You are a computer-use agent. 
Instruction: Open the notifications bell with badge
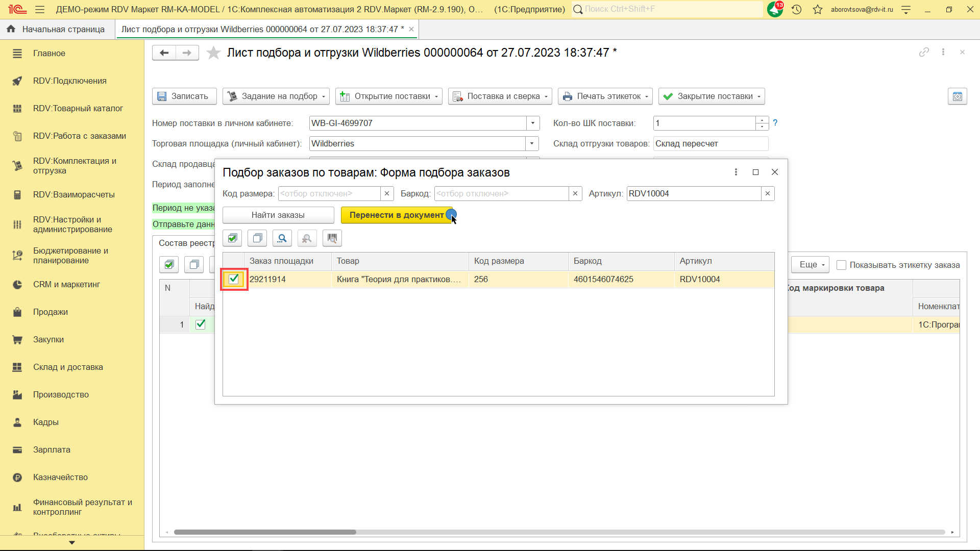[x=775, y=9]
